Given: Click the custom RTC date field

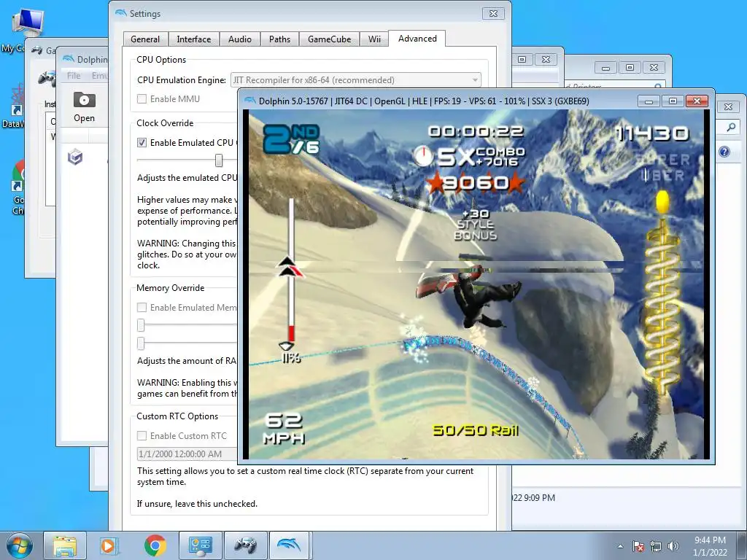Looking at the screenshot, I should [187, 454].
